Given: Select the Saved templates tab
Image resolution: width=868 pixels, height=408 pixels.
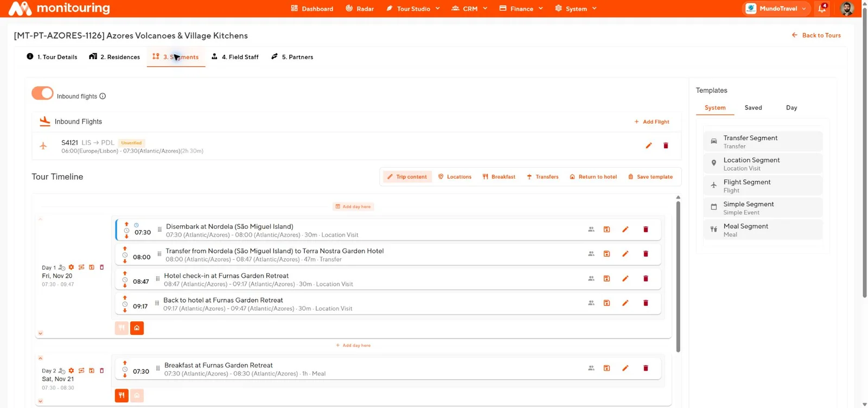Looking at the screenshot, I should pos(753,107).
